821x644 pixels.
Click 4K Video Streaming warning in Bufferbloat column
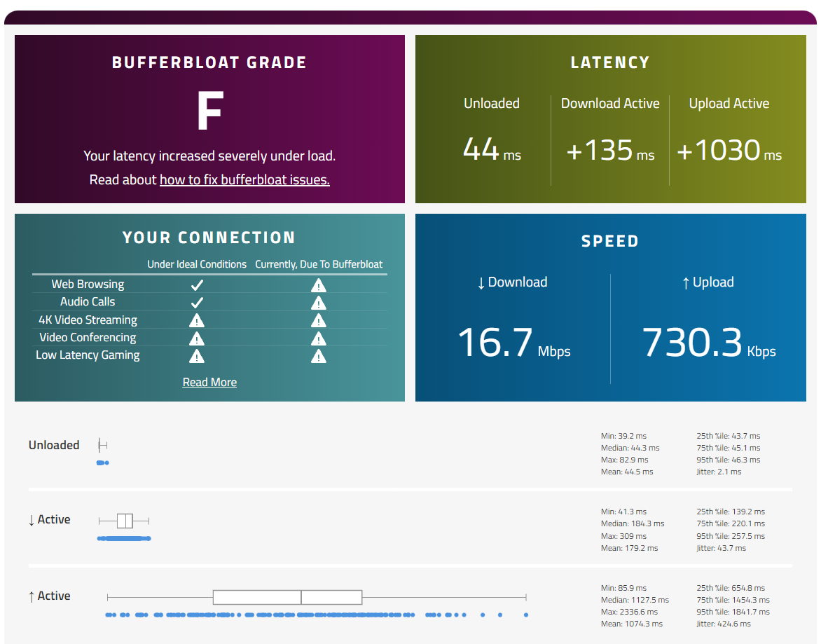pos(319,320)
